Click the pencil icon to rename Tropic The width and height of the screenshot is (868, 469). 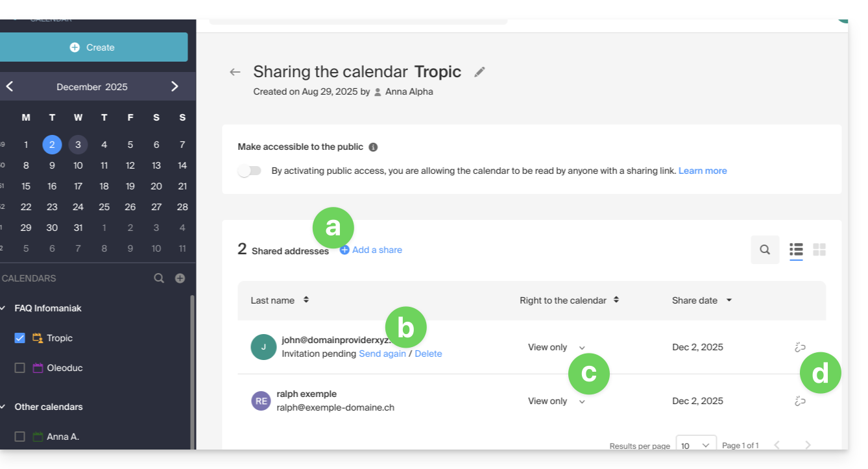[x=479, y=72]
